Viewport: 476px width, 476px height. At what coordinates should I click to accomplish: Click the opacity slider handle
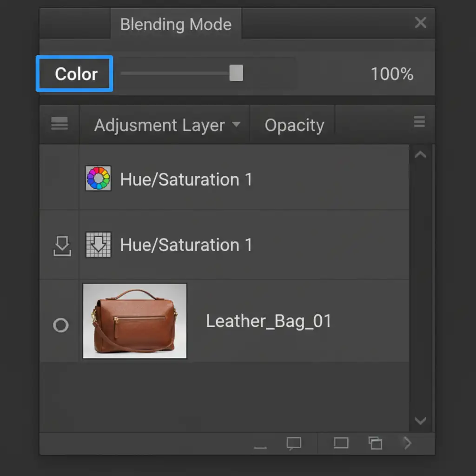tap(236, 73)
